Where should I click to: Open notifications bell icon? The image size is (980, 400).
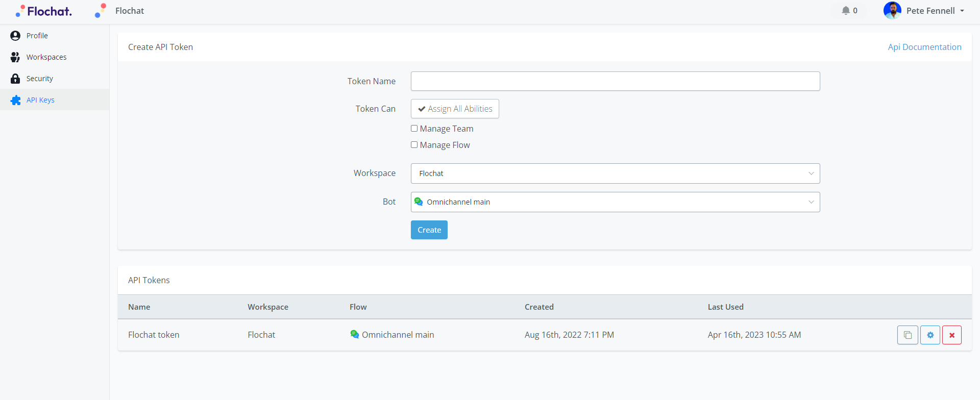tap(846, 11)
